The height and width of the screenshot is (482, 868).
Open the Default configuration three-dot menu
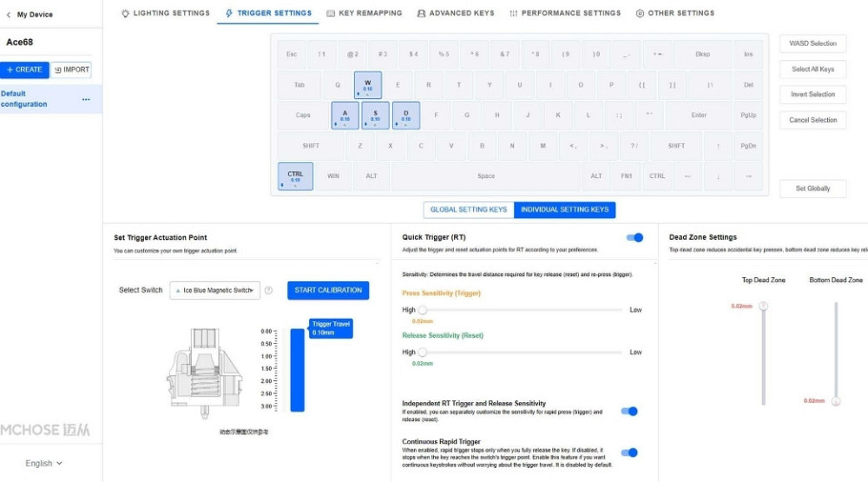tap(86, 99)
